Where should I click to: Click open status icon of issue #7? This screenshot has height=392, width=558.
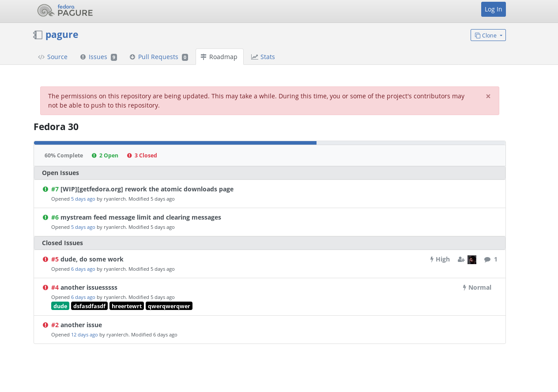(45, 189)
